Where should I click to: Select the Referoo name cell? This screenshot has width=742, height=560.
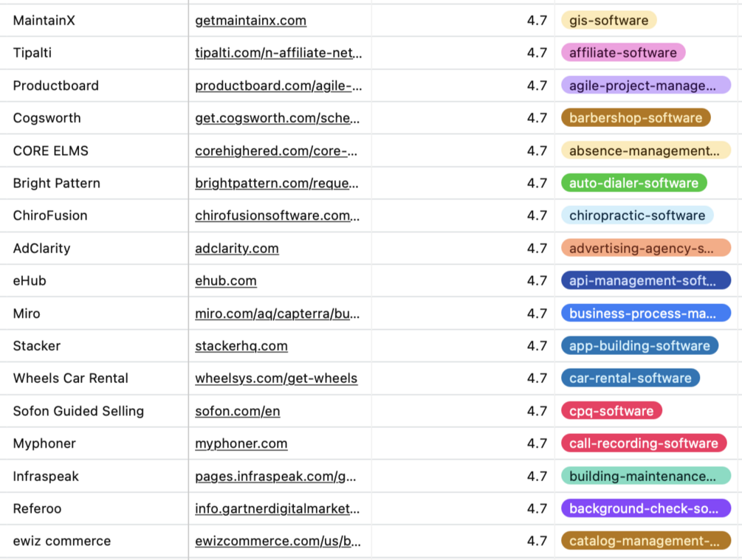pyautogui.click(x=94, y=508)
